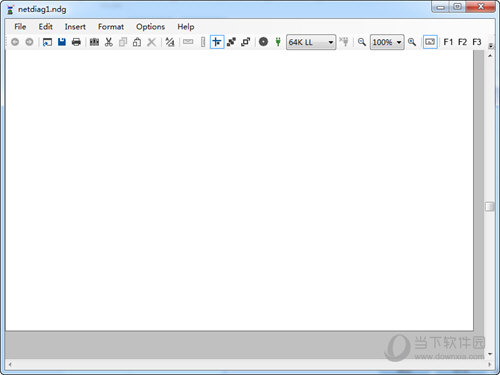Open the Format menu
This screenshot has height=375, width=500.
tap(111, 27)
